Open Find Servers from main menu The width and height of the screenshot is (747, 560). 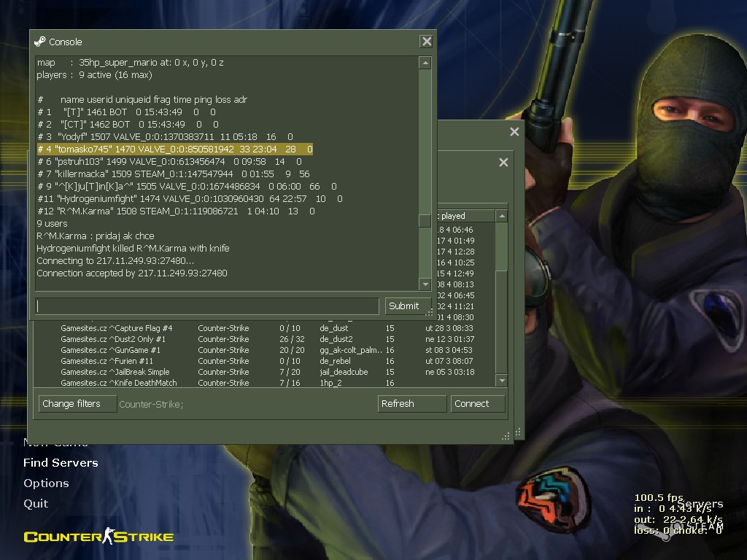tap(61, 463)
